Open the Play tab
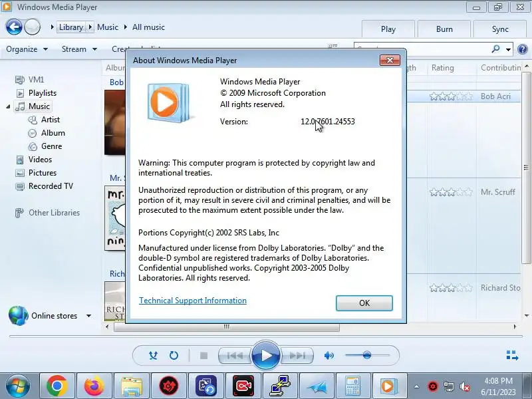532x399 pixels. point(388,29)
